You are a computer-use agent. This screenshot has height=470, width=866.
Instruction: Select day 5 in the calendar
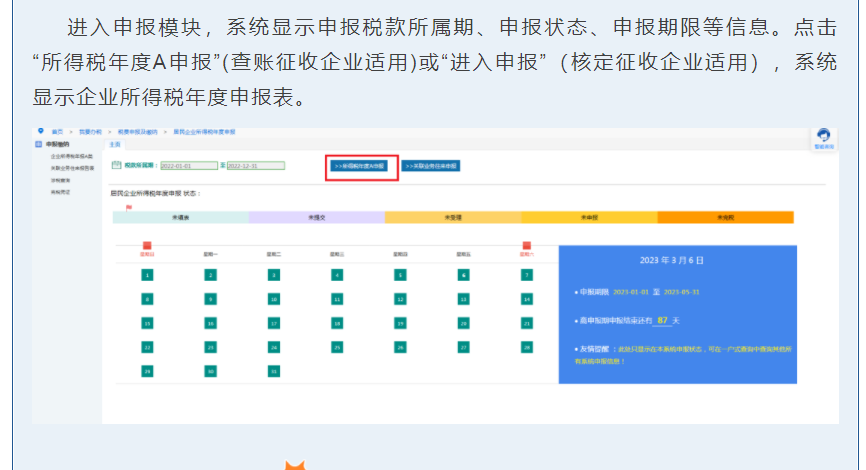[400, 275]
